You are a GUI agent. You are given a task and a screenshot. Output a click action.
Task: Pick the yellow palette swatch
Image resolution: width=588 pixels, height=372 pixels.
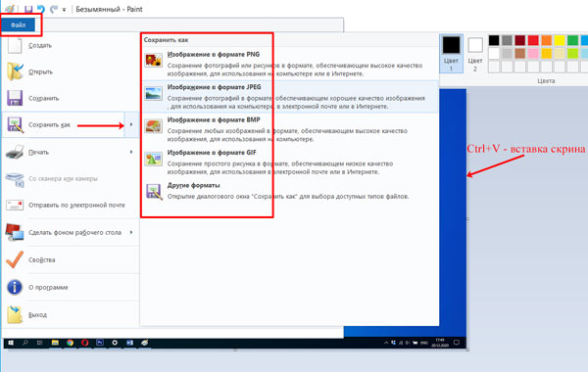click(560, 40)
